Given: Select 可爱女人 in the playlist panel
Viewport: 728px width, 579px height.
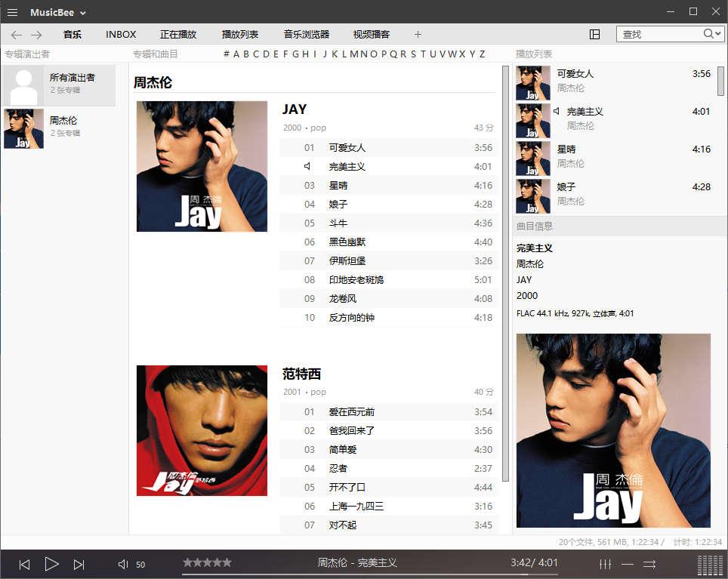Looking at the screenshot, I should (x=614, y=83).
